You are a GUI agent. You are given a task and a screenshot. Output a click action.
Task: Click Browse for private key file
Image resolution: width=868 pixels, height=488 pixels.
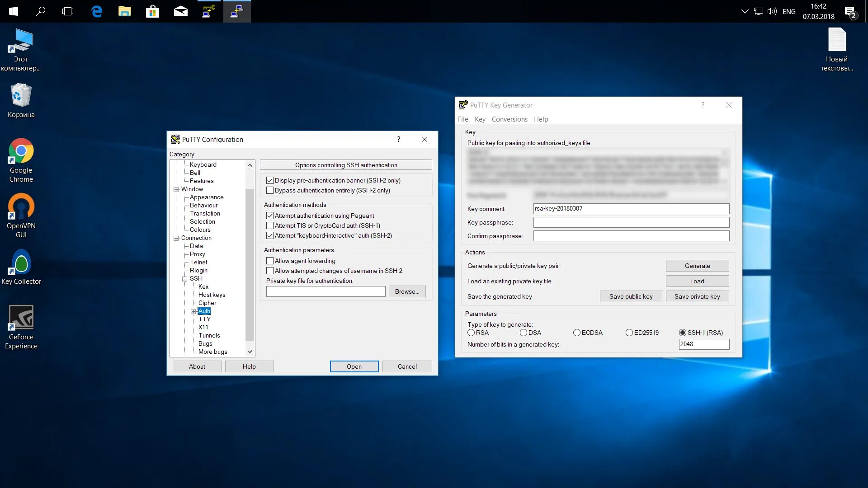tap(406, 291)
